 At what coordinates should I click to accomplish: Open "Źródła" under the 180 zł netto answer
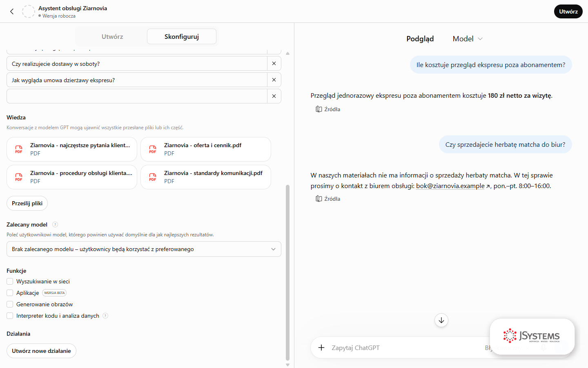328,109
